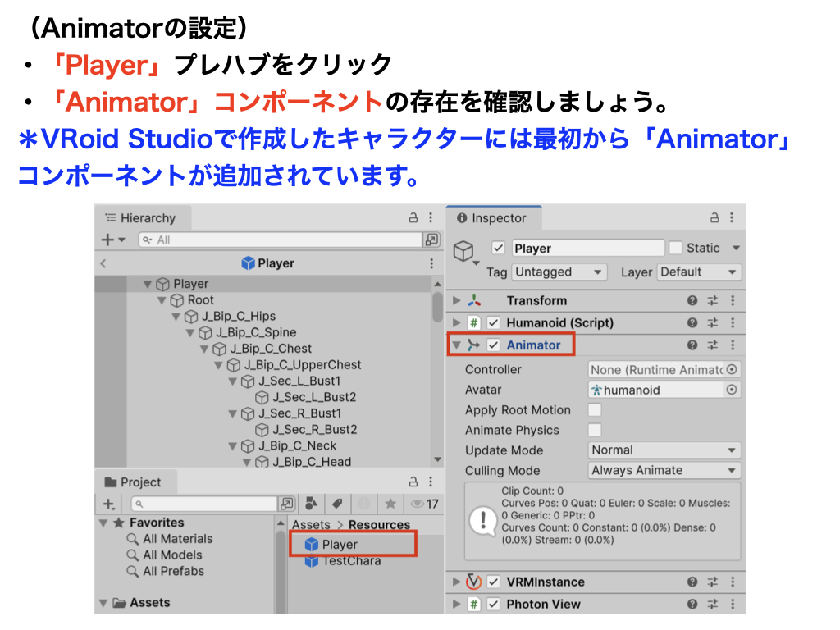Collapse the J_Sec_R_Bust1 node
This screenshot has height=630, width=840.
pos(233,413)
